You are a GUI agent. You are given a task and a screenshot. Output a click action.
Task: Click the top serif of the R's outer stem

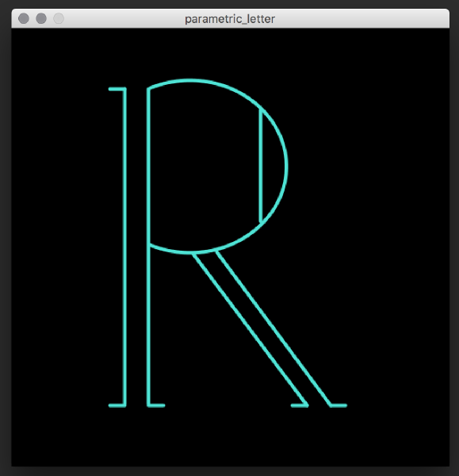117,89
